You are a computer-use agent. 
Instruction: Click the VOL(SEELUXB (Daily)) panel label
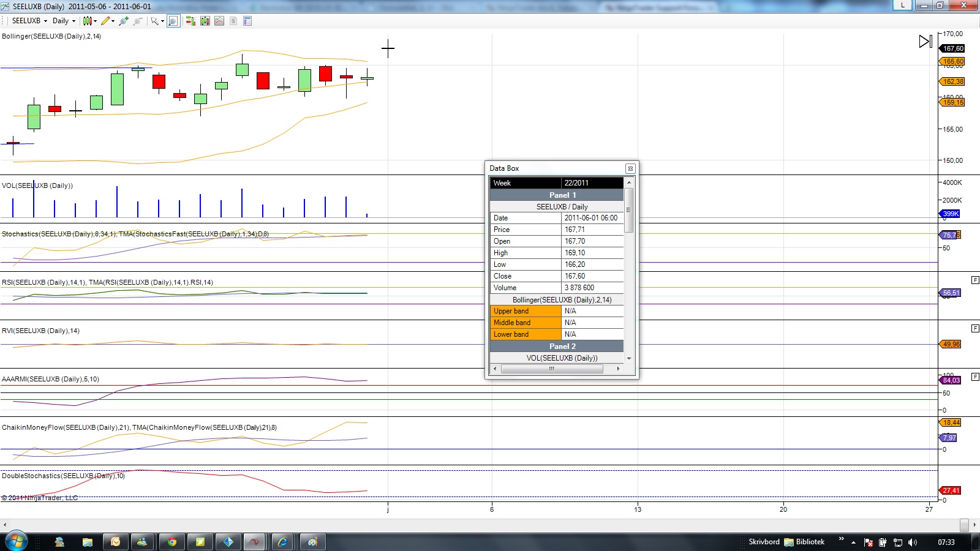[x=37, y=186]
